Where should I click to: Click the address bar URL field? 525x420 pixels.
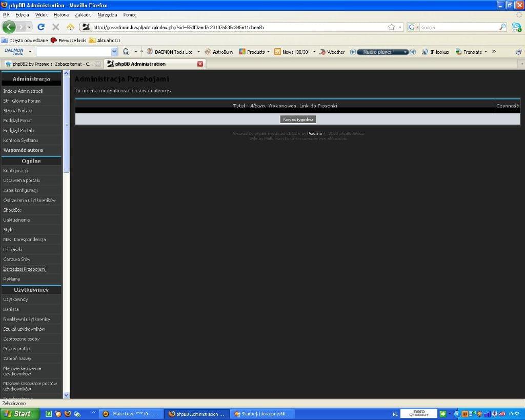[x=239, y=27]
